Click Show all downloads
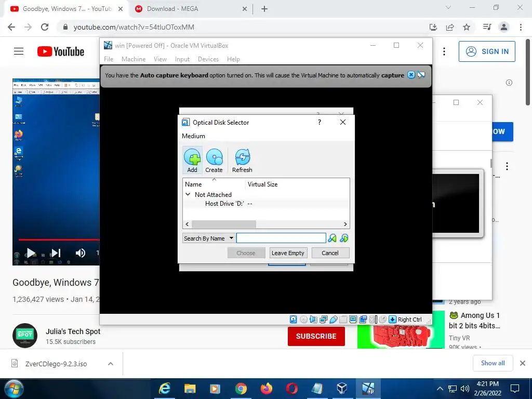 [493, 363]
